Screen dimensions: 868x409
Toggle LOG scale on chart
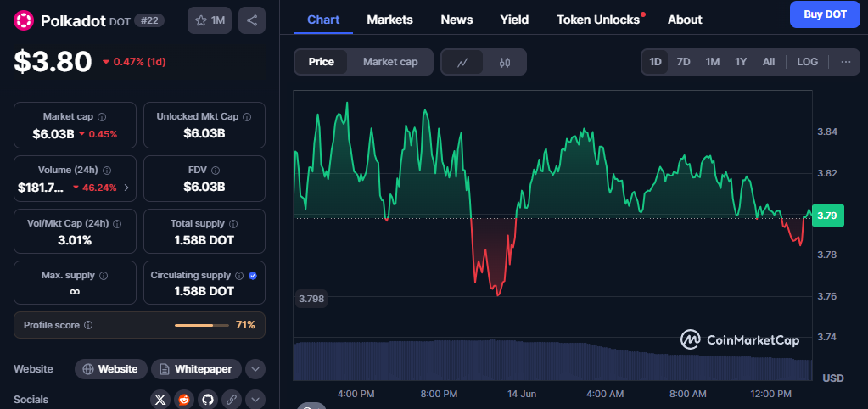point(807,62)
